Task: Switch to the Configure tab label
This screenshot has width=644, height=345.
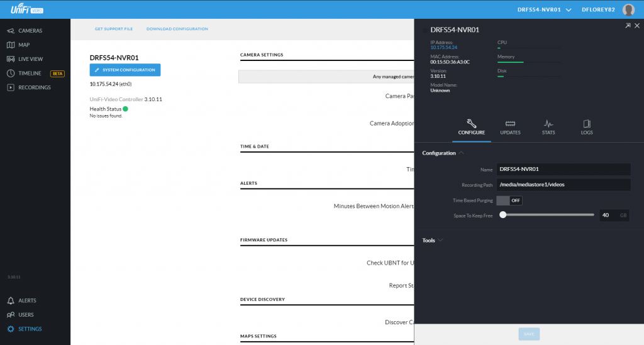Action: coord(472,133)
